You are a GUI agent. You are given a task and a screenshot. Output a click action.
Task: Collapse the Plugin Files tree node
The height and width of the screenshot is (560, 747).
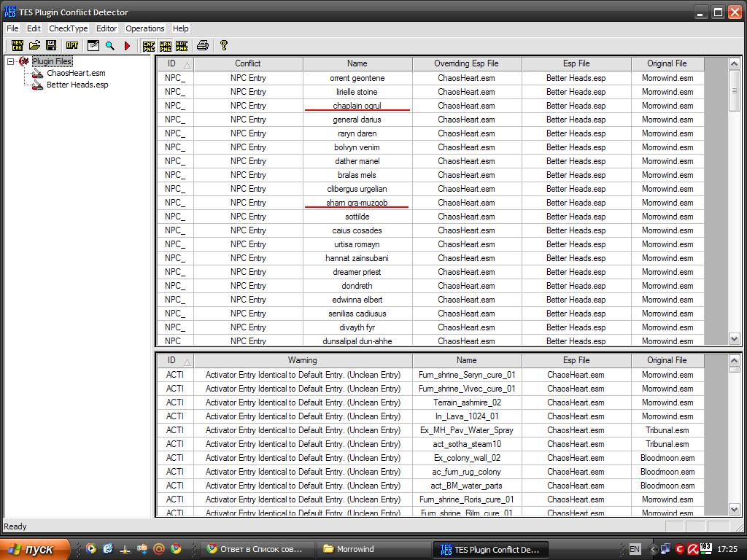(10, 61)
